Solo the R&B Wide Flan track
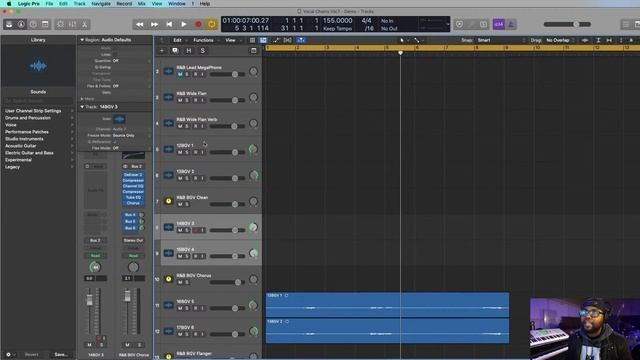The height and width of the screenshot is (360, 640). coord(187,100)
